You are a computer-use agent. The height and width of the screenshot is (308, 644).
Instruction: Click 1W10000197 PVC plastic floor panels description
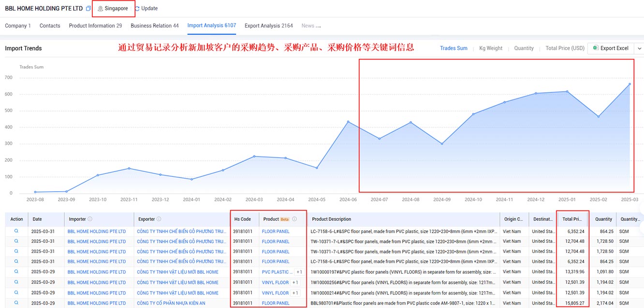point(404,272)
